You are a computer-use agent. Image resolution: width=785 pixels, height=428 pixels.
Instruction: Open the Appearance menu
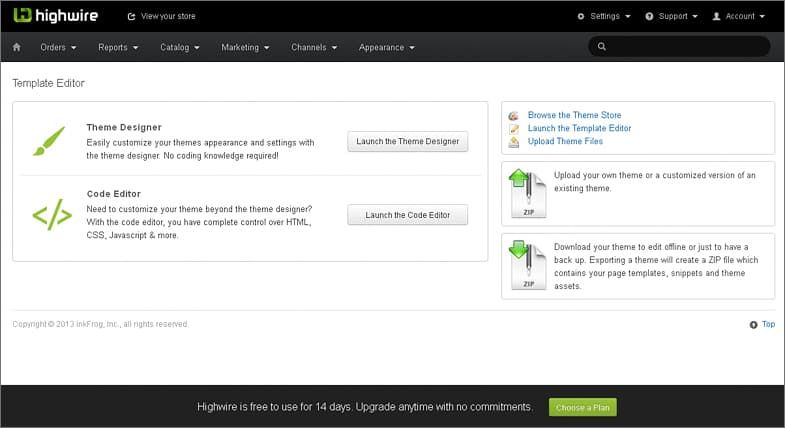[386, 47]
